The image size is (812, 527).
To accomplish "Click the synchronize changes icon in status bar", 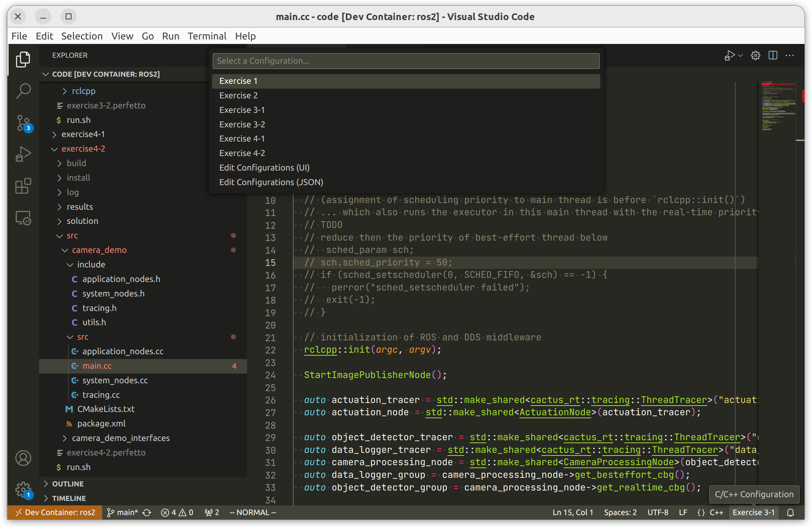I will coord(147,513).
